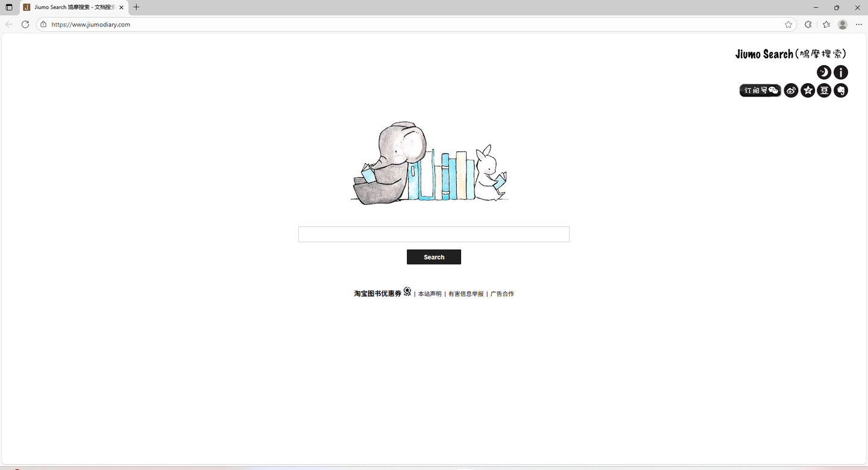Screen dimensions: 868x470
Task: Click the coupon badge icon beside 淘宝图书优惠券
Action: pyautogui.click(x=407, y=292)
